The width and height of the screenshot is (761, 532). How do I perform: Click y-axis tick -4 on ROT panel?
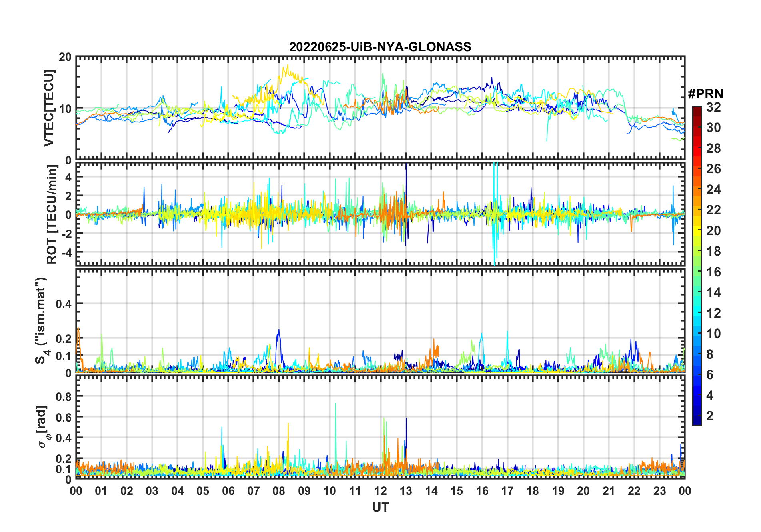(66, 252)
